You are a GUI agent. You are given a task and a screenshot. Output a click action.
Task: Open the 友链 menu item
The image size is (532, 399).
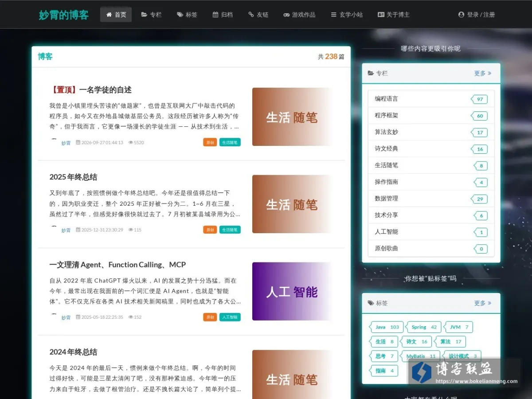pyautogui.click(x=258, y=15)
